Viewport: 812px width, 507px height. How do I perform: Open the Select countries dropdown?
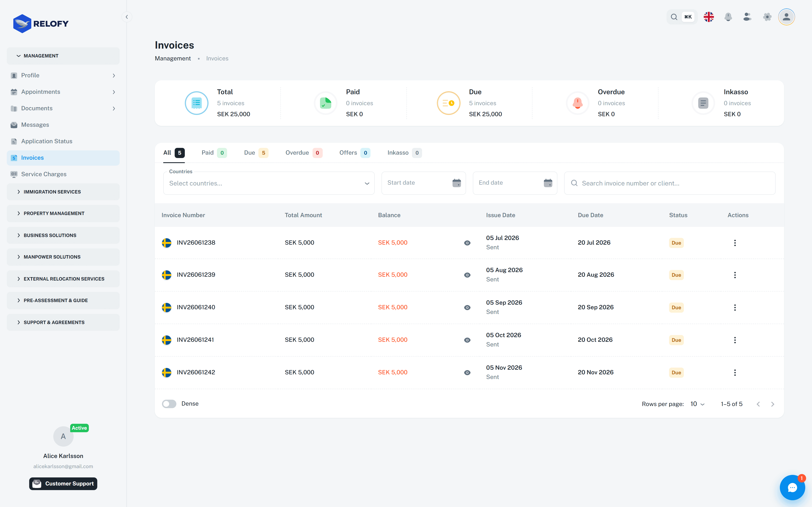[269, 183]
